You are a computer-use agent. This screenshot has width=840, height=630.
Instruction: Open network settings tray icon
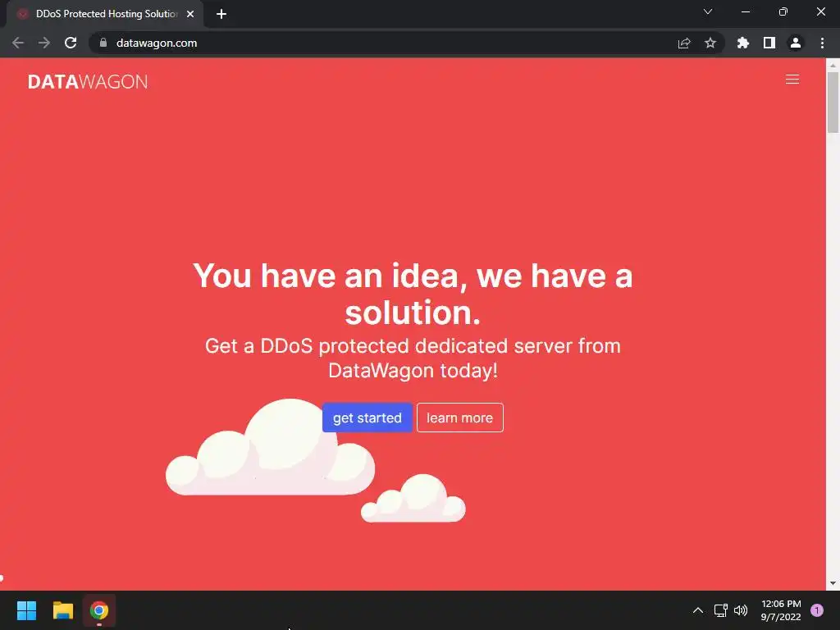click(720, 610)
